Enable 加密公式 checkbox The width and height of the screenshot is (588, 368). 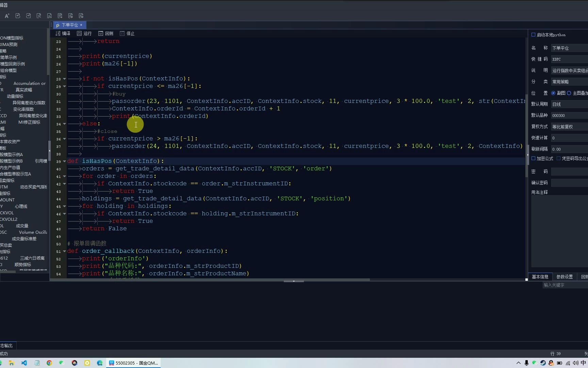click(x=534, y=158)
